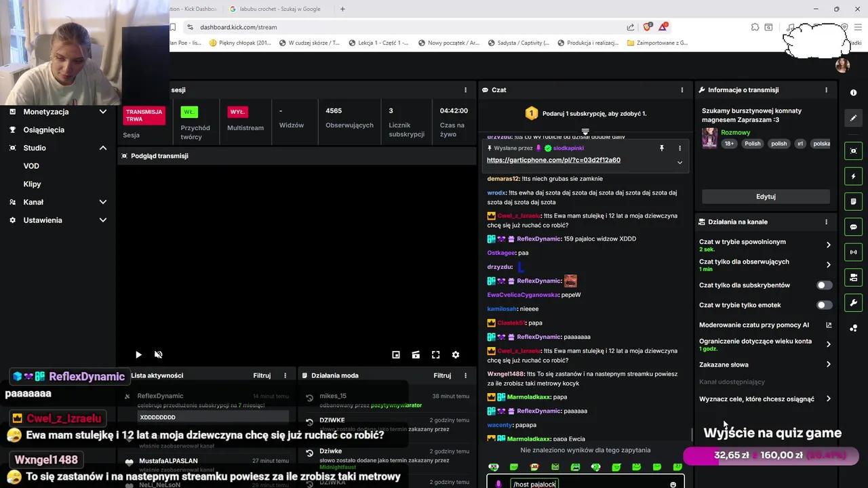Expand the Ustawienia section chevron

(x=103, y=220)
